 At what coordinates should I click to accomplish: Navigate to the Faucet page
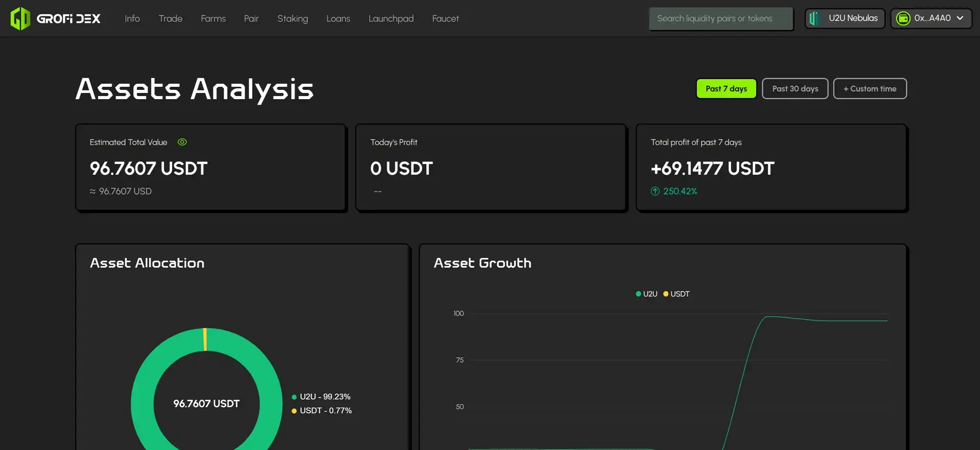(x=445, y=18)
